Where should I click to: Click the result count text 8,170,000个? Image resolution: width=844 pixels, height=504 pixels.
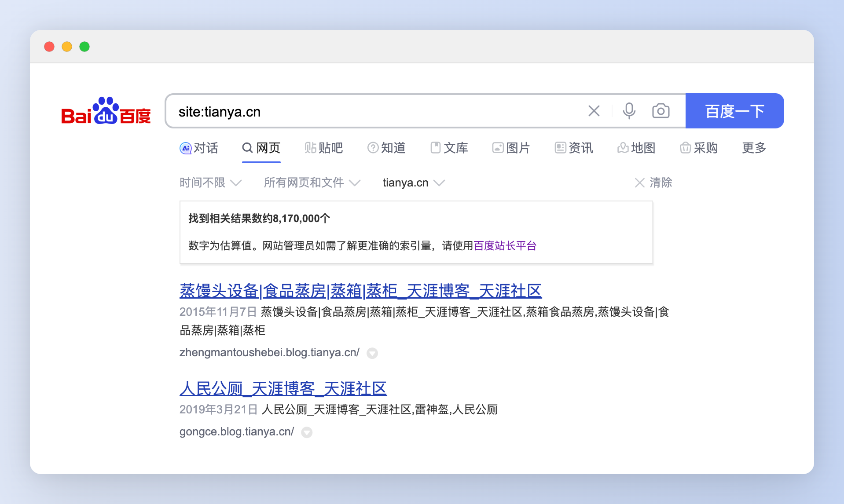click(x=301, y=219)
